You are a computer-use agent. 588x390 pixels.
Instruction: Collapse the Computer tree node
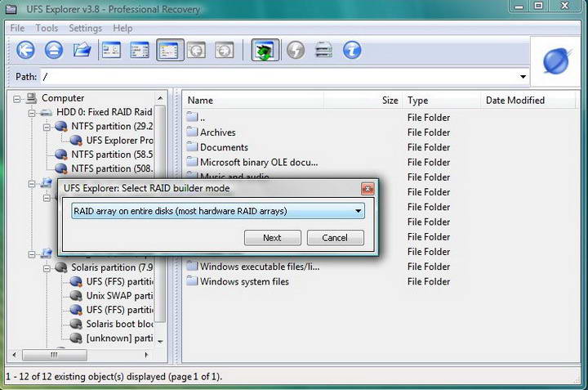coord(16,99)
